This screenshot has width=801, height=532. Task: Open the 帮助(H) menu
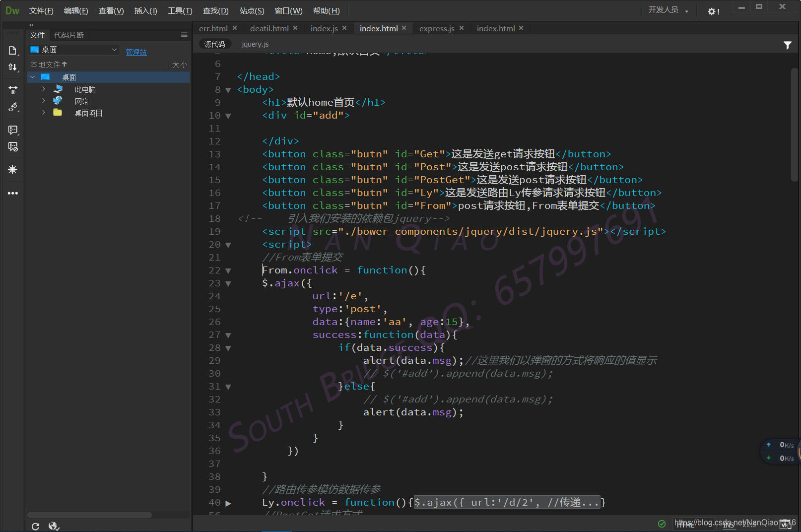pyautogui.click(x=327, y=11)
